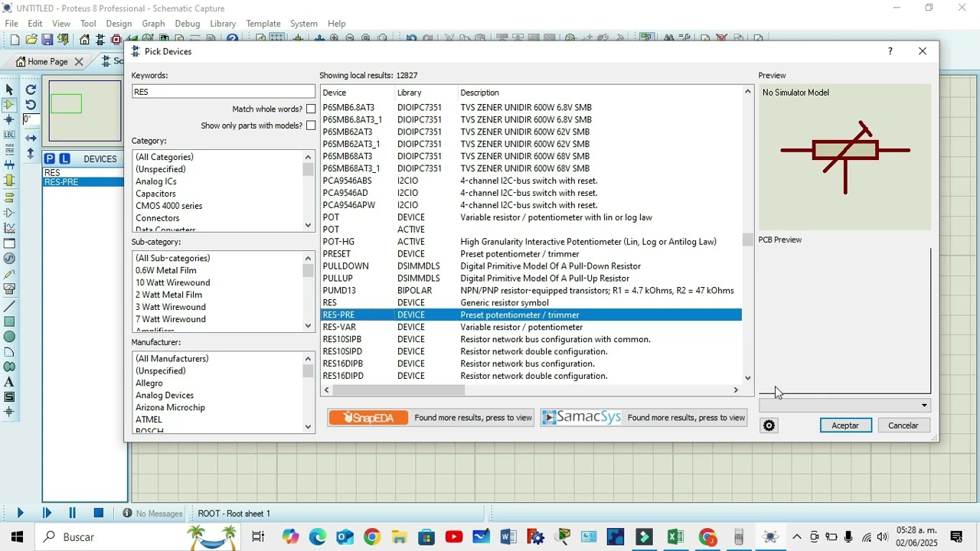Switch to the Home Page tab
The height and width of the screenshot is (551, 980).
47,62
